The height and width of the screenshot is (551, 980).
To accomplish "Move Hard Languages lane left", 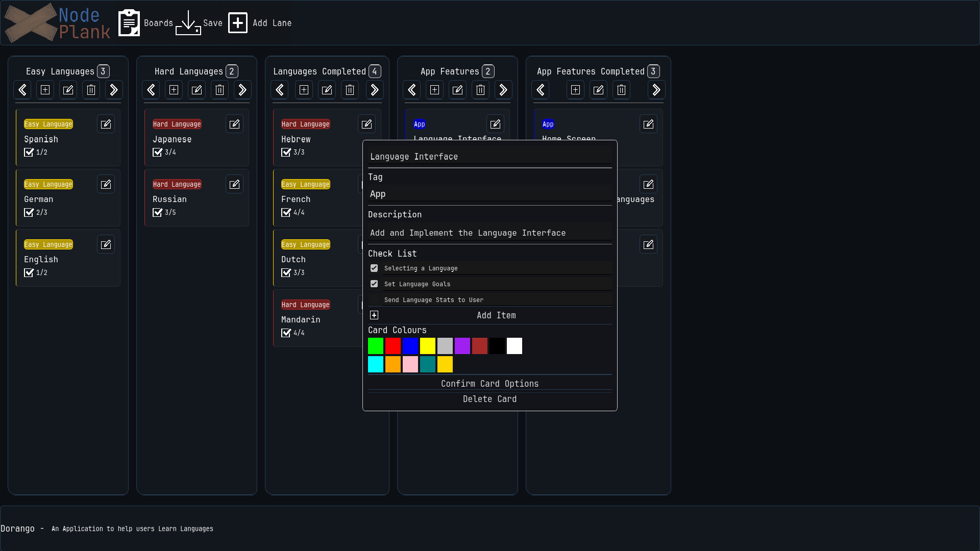I will (x=151, y=90).
